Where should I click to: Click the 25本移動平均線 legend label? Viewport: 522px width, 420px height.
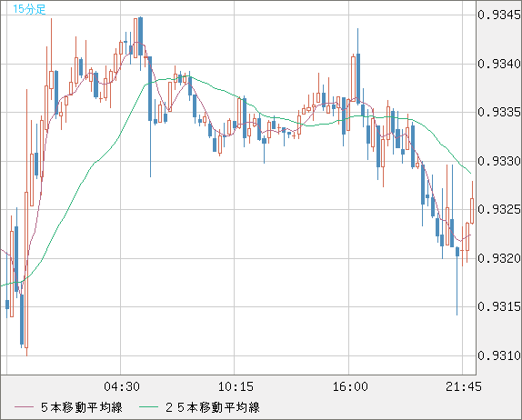[213, 407]
